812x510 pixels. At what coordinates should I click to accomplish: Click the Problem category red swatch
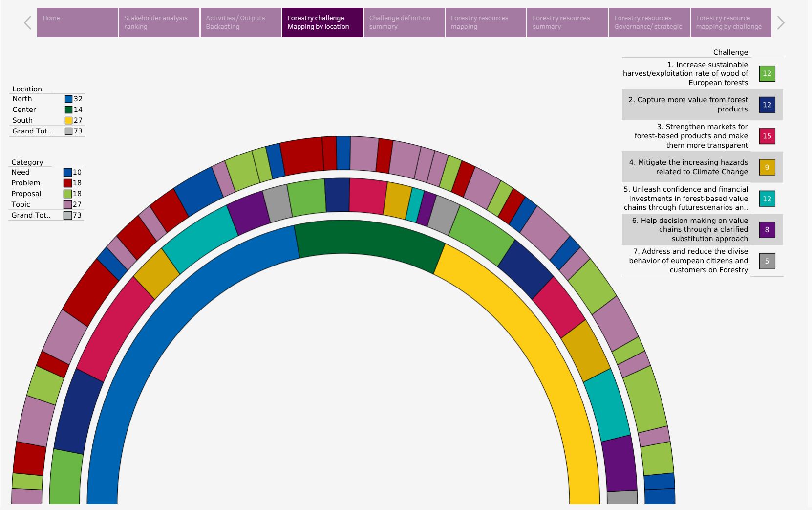coord(67,183)
